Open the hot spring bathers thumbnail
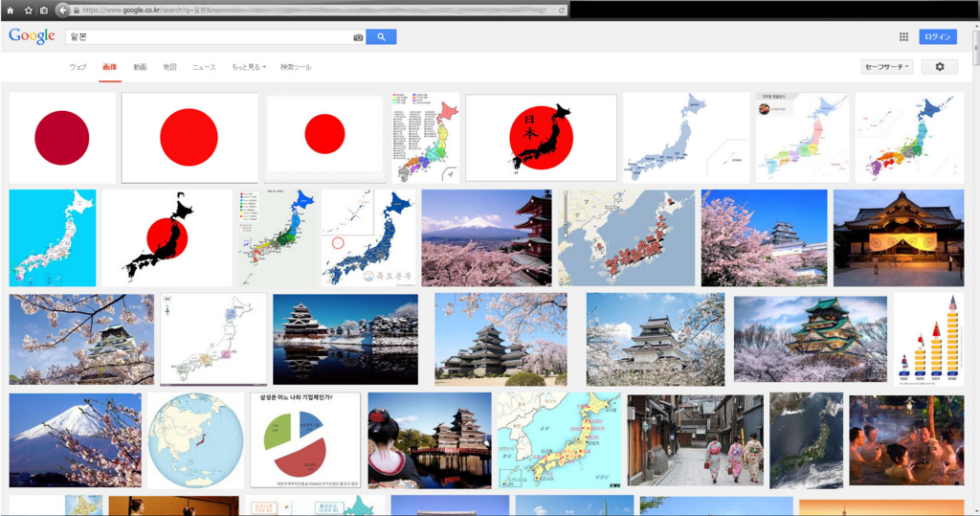Screen dimensions: 980x516 tap(906, 440)
